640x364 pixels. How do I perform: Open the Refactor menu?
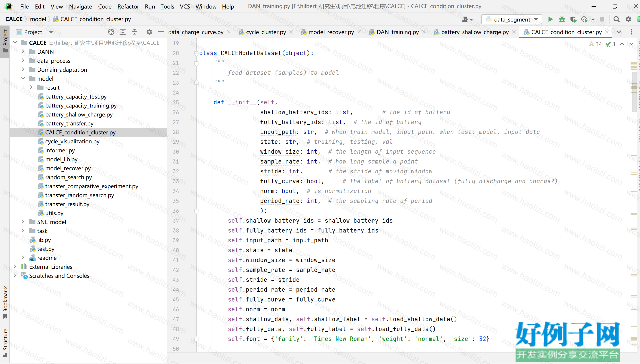click(x=128, y=6)
